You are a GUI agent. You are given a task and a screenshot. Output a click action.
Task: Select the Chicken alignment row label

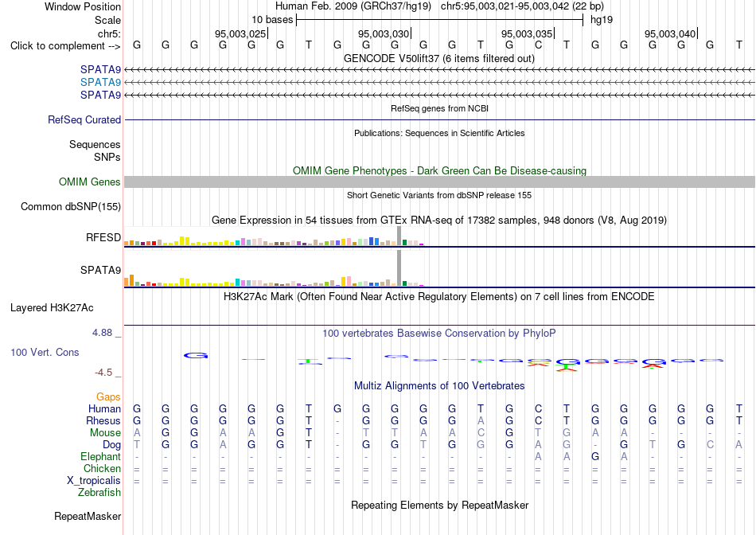tap(102, 468)
